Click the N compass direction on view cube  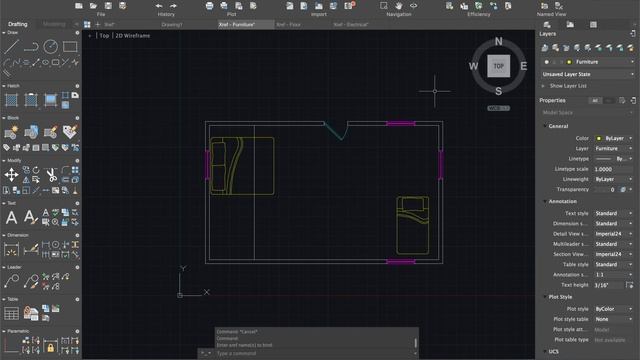click(x=498, y=41)
